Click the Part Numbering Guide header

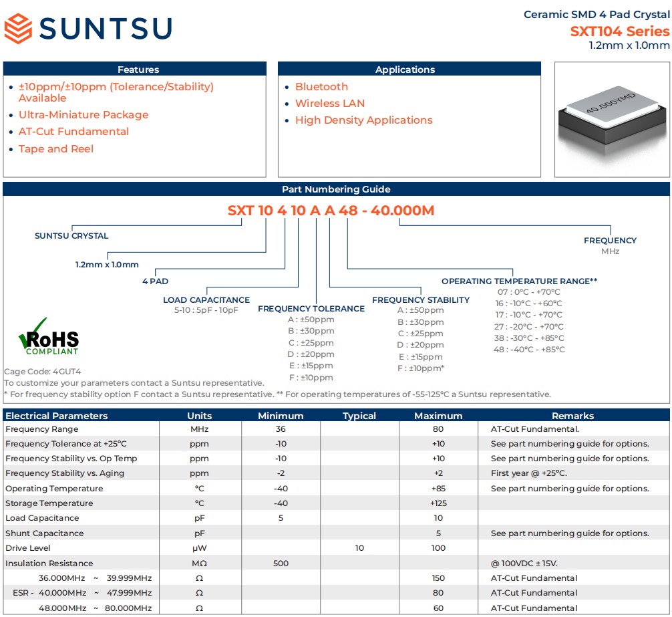click(x=336, y=189)
